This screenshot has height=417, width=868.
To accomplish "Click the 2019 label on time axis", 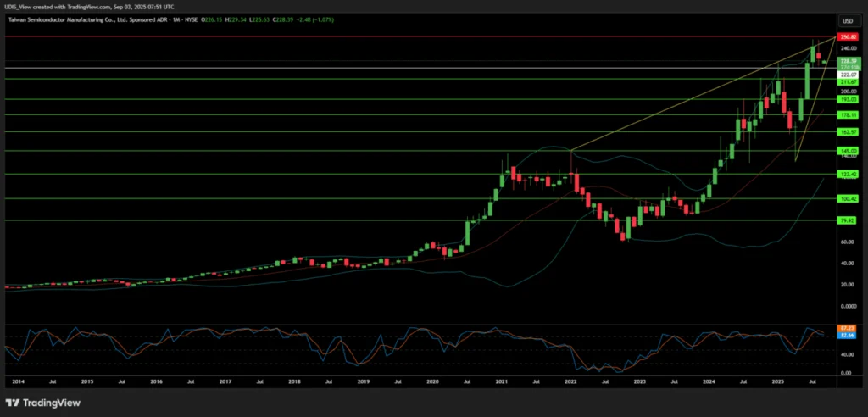I will point(363,382).
